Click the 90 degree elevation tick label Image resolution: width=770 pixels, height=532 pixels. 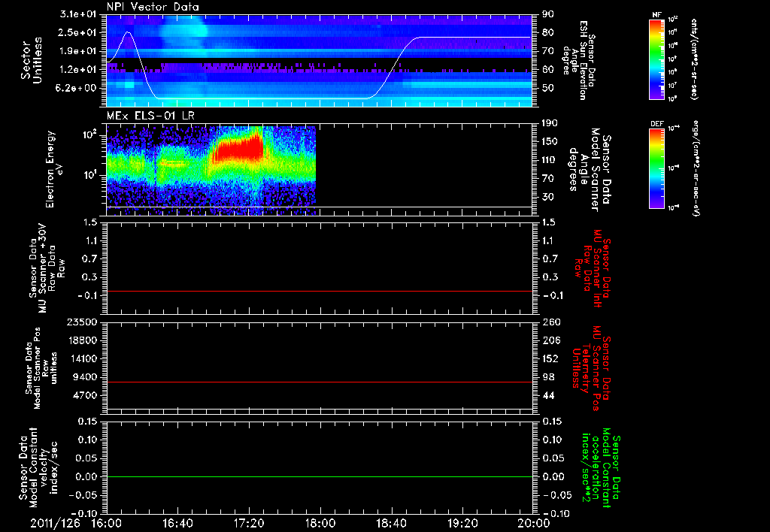(x=547, y=14)
